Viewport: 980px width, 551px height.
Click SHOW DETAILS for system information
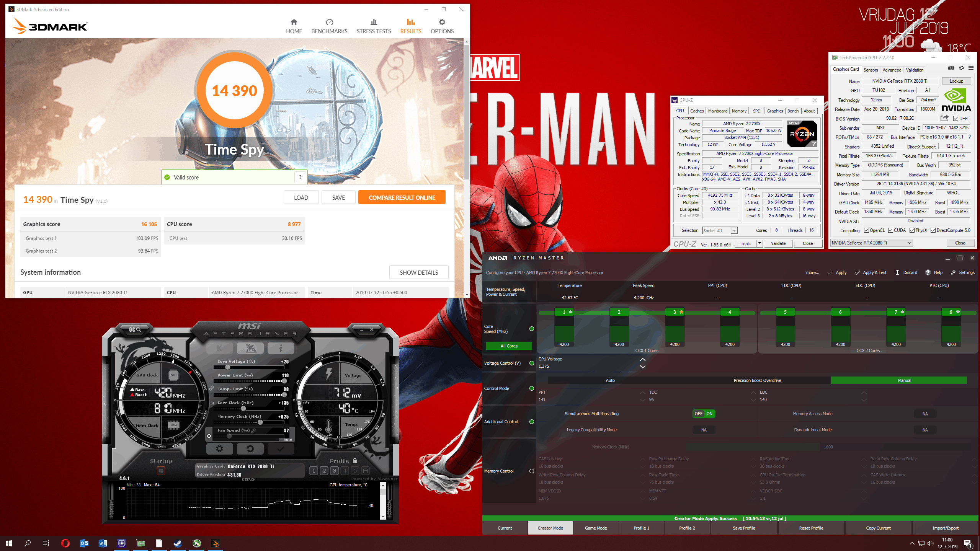[x=418, y=272]
